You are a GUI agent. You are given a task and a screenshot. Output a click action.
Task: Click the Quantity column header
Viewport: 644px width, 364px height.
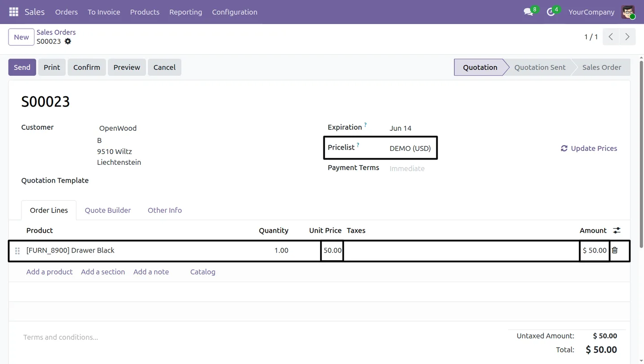coord(273,231)
